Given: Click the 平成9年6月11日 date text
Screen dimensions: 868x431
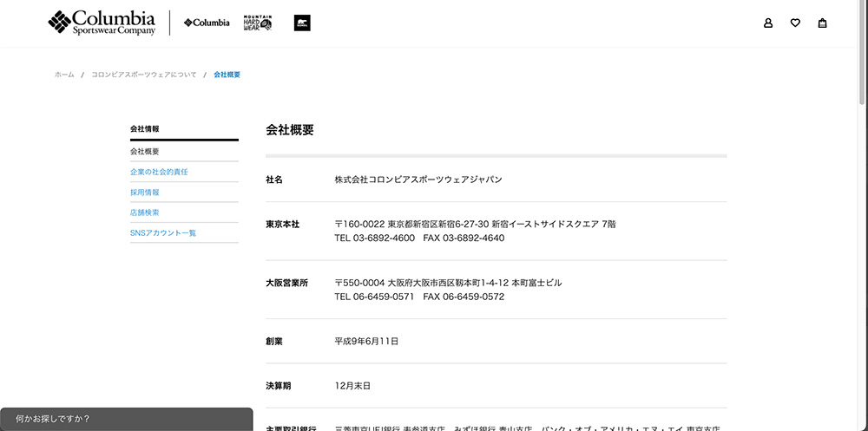Looking at the screenshot, I should pos(366,342).
